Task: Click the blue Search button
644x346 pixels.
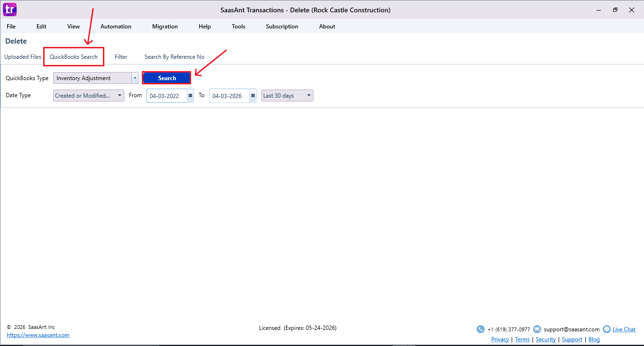Action: 167,78
